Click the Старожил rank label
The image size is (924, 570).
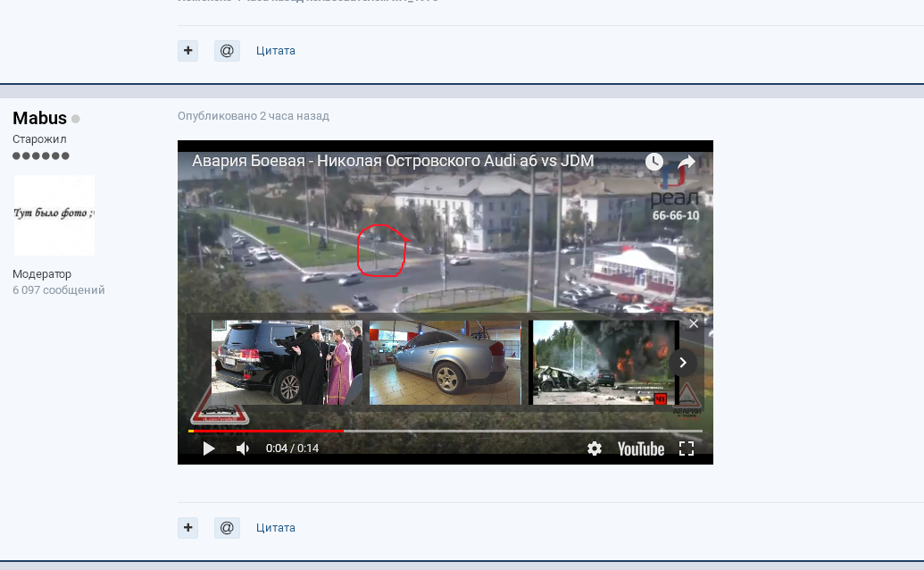click(x=39, y=139)
